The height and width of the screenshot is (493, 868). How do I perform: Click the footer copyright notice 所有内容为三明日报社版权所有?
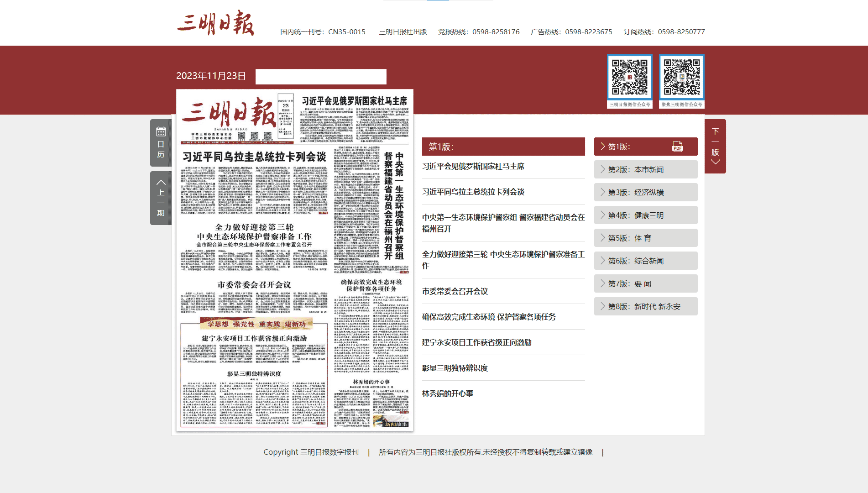coord(486,452)
